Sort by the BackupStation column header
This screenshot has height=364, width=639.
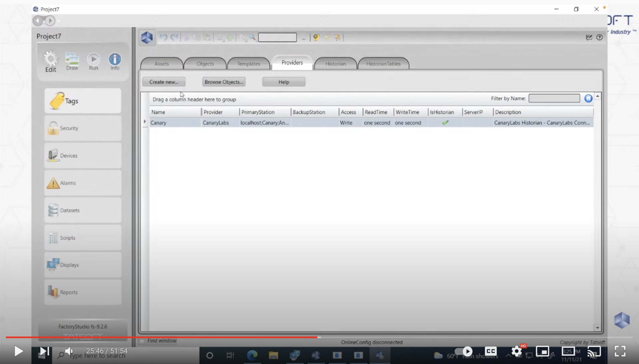point(315,112)
